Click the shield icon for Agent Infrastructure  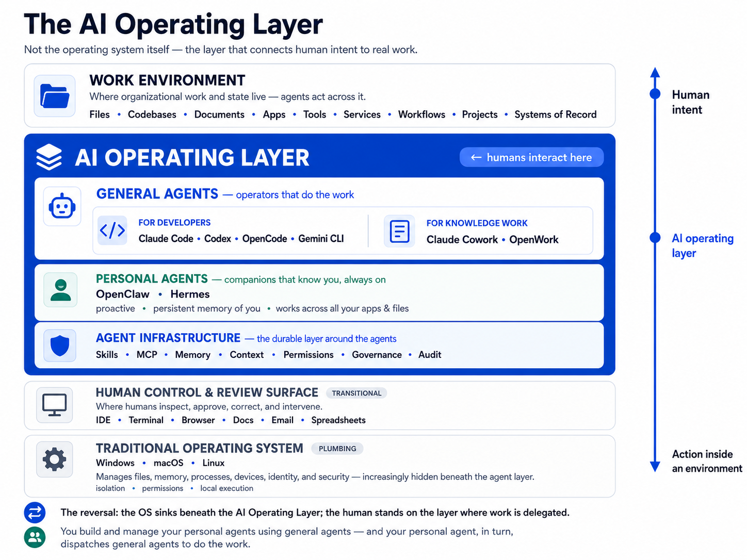tap(60, 345)
